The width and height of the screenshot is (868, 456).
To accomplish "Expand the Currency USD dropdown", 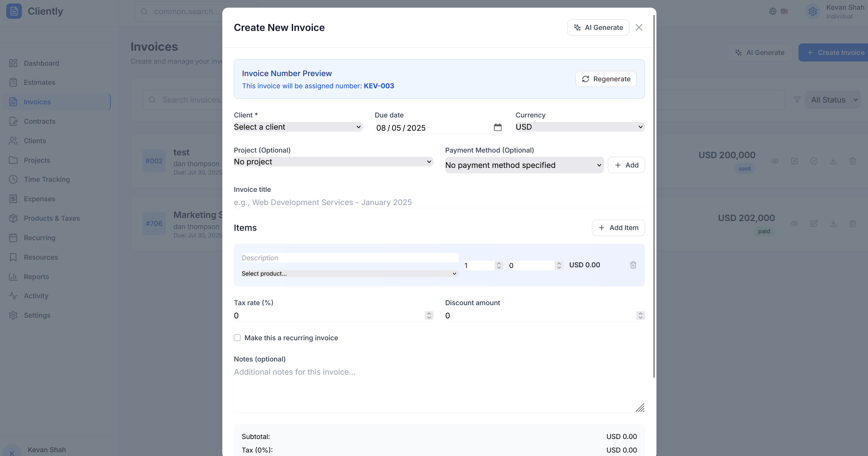I will (x=580, y=127).
